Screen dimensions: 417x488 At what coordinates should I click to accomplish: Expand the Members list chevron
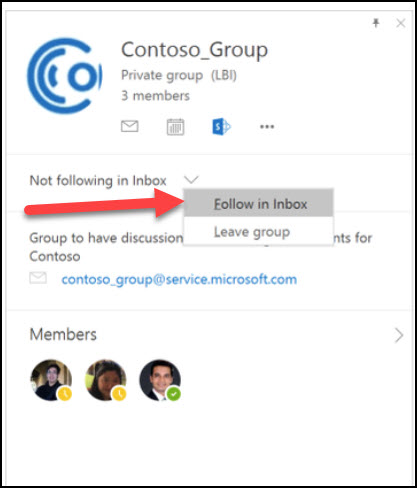point(399,335)
